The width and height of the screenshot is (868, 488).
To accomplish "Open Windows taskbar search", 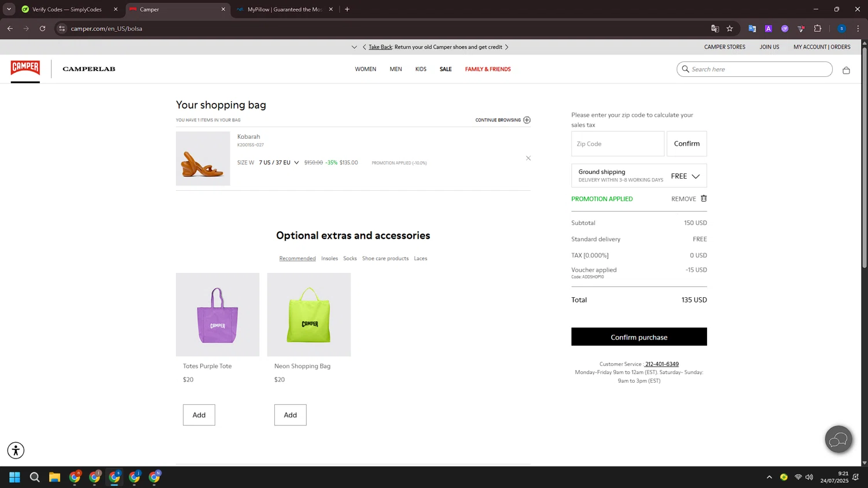I will click(x=35, y=477).
